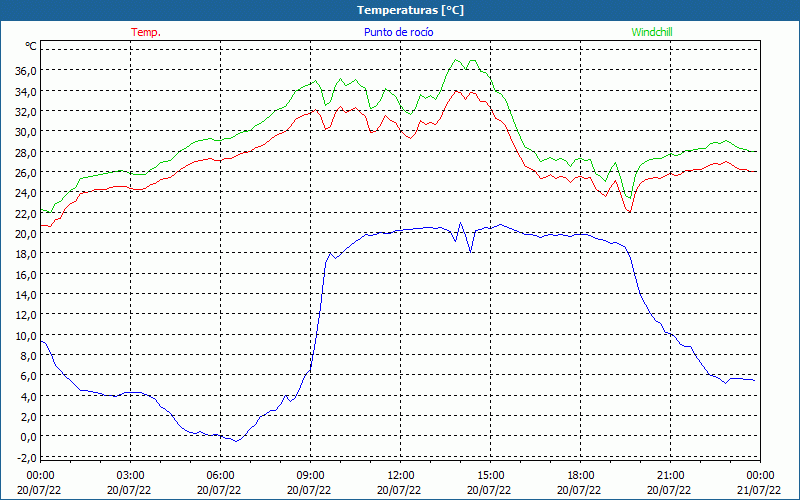Click the '20,0' y-axis value
Image resolution: width=800 pixels, height=500 pixels.
click(x=27, y=234)
